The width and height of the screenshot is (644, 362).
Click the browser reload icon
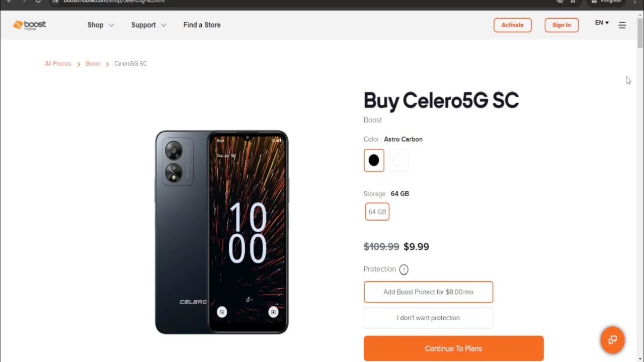38,2
